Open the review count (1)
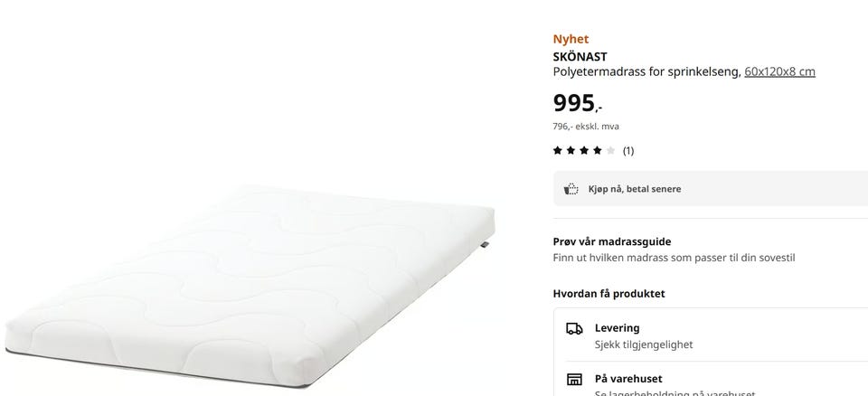Viewport: 868px width, 396px height. (628, 151)
